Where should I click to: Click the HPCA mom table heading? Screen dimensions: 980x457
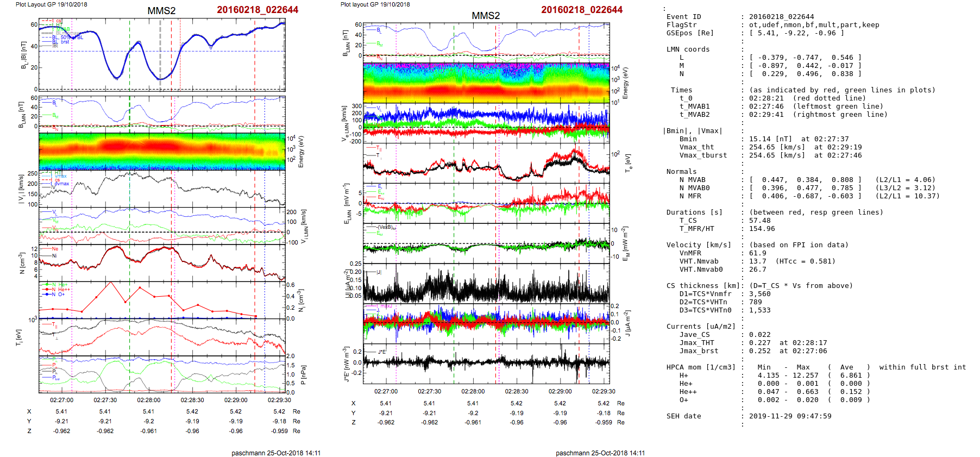coord(701,367)
